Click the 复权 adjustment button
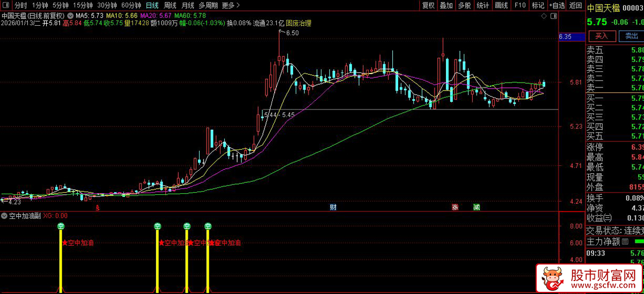The image size is (644, 294). [428, 5]
